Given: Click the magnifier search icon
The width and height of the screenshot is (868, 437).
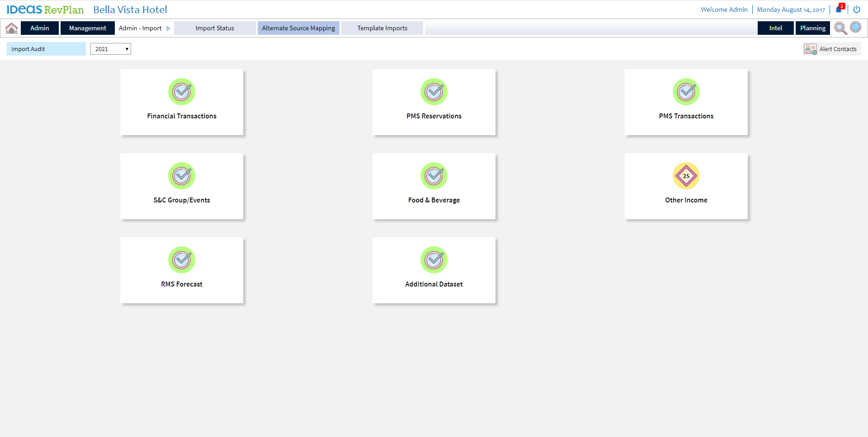Looking at the screenshot, I should point(840,28).
